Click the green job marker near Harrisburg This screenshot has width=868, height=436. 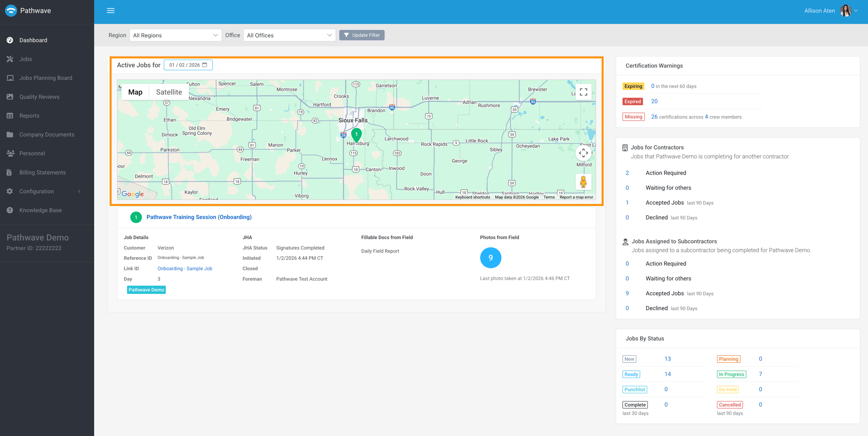point(356,135)
